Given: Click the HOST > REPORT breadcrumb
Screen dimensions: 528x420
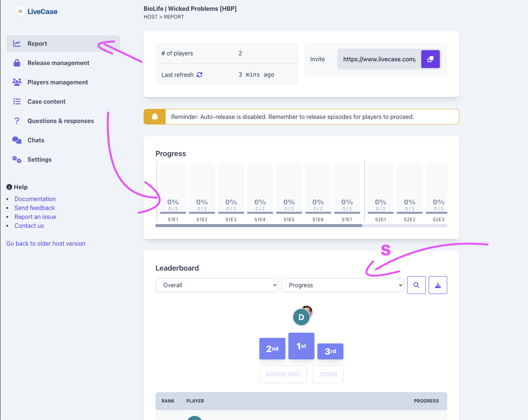Looking at the screenshot, I should [x=164, y=17].
